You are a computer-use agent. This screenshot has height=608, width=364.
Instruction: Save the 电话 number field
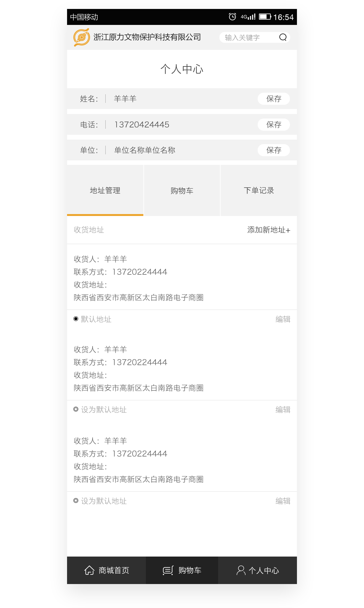pyautogui.click(x=274, y=125)
